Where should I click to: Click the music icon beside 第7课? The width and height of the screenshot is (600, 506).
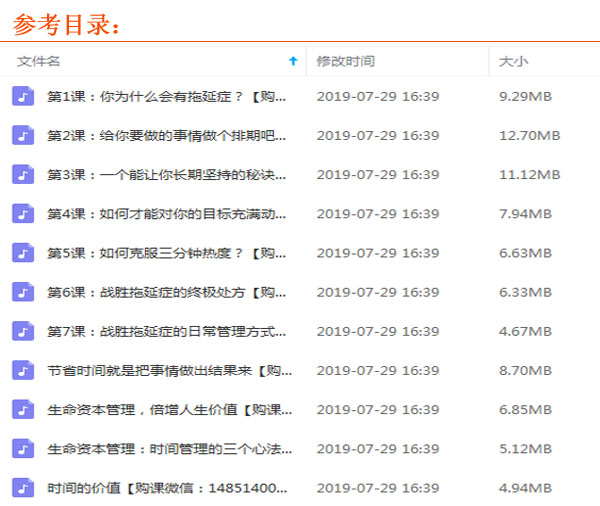22,331
